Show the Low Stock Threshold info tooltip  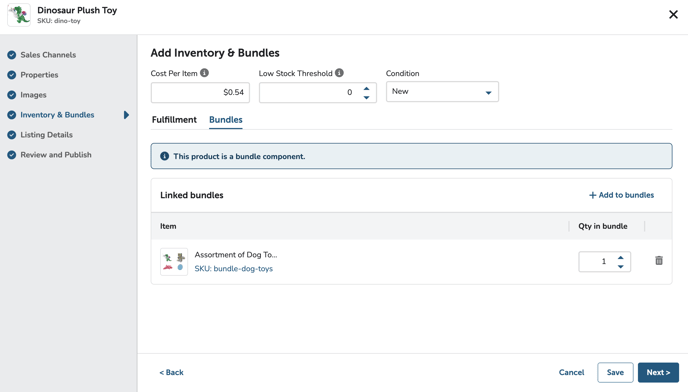(x=339, y=73)
